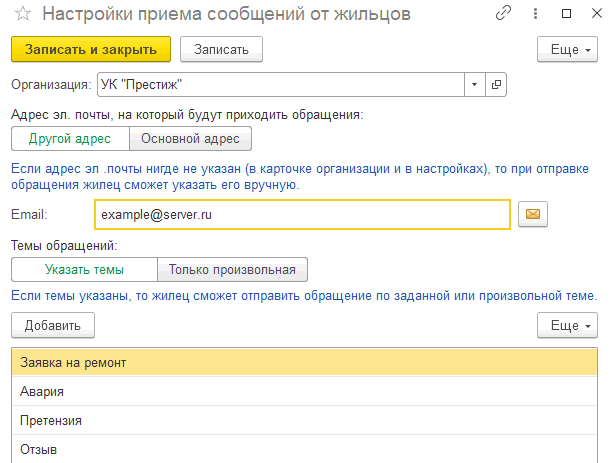Select "Указать темы" topic mode
Viewport: 613px width, 463px height.
(x=84, y=269)
